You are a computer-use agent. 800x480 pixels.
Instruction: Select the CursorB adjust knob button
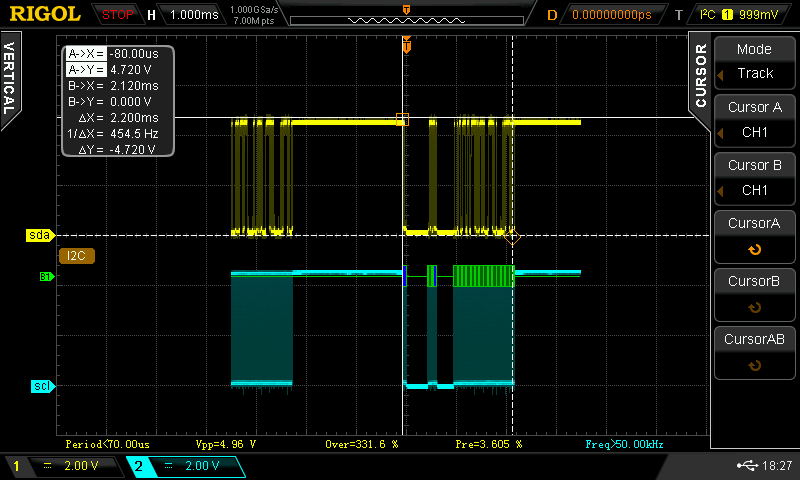pyautogui.click(x=755, y=294)
